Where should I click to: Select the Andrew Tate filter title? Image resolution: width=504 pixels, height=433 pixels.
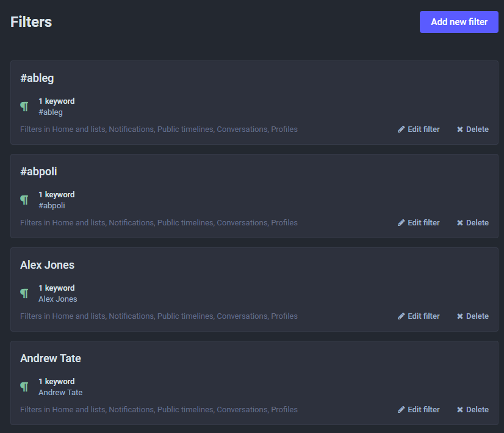click(x=51, y=358)
